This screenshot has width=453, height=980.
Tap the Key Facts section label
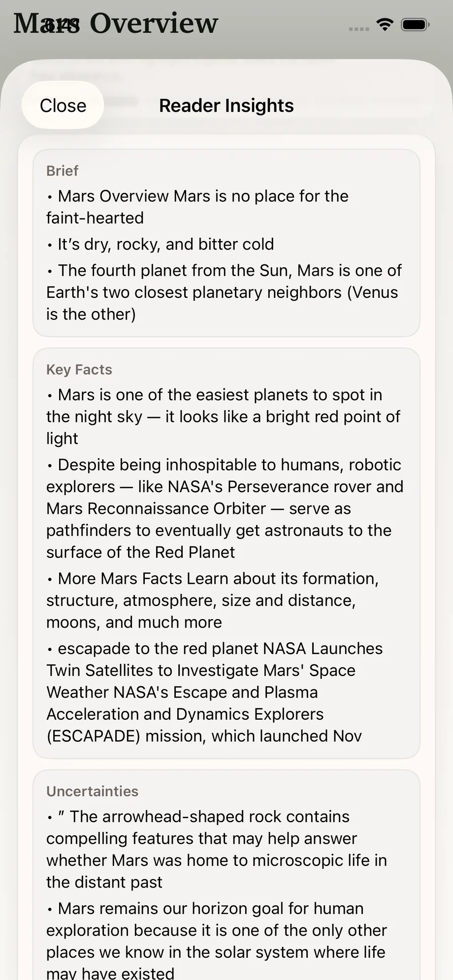pyautogui.click(x=79, y=369)
